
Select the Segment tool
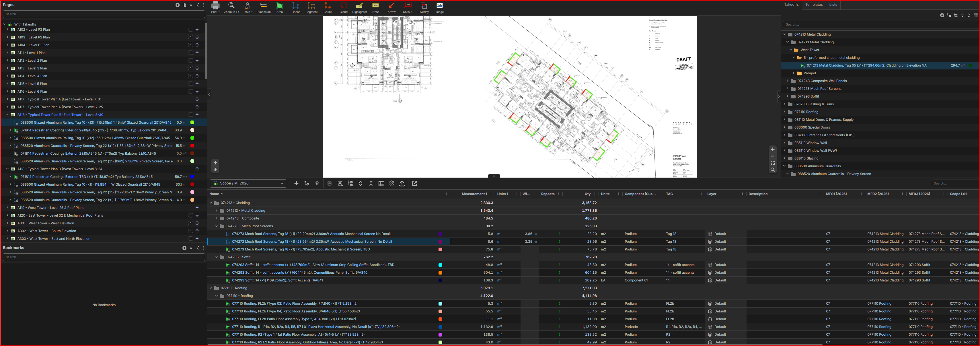(311, 8)
